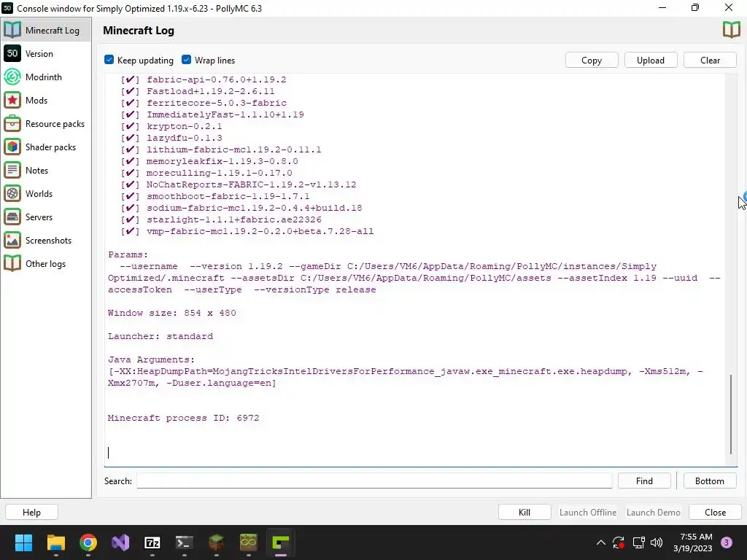Jump to log Bottom

click(709, 481)
